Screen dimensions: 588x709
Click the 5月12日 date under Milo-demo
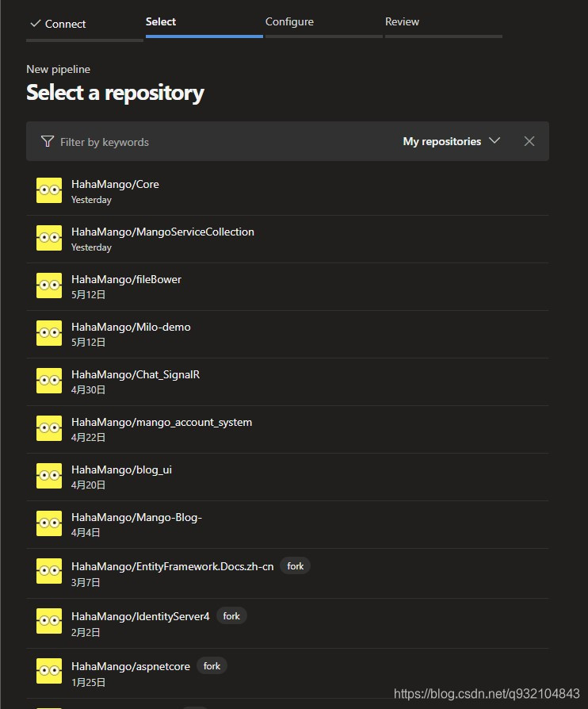[x=88, y=343]
